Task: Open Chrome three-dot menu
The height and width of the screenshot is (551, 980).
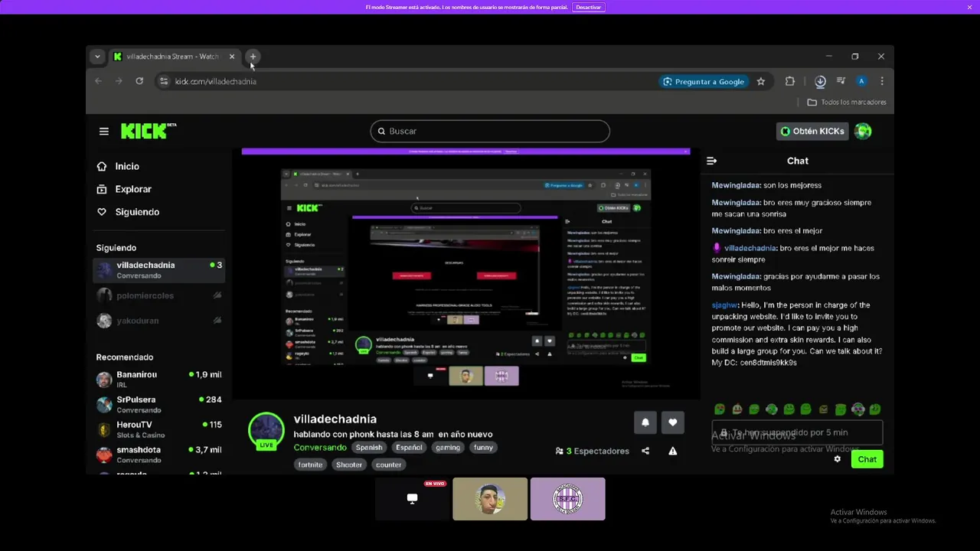Action: (882, 81)
